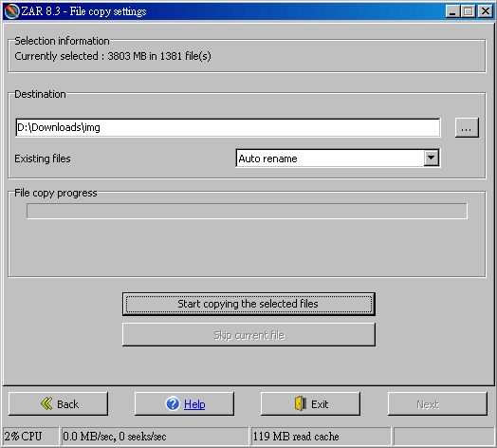The height and width of the screenshot is (448, 497).
Task: Click the title bar text ZAR 8.3
Action: [41, 11]
